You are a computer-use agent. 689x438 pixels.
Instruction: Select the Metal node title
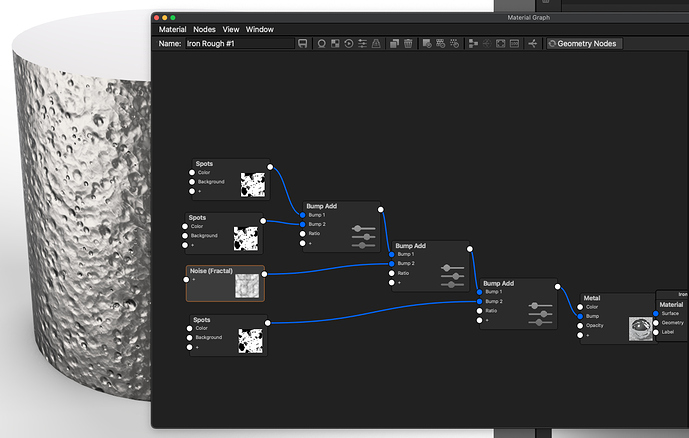point(592,298)
